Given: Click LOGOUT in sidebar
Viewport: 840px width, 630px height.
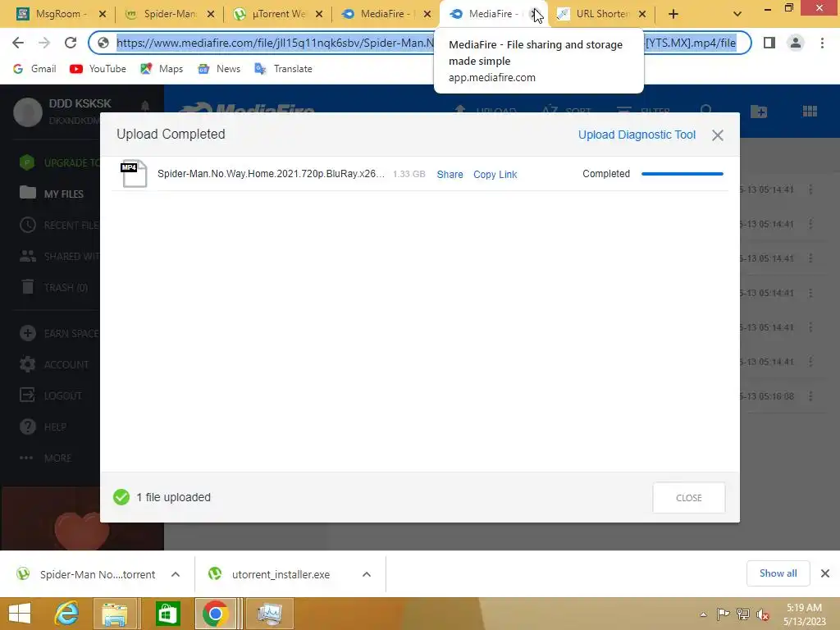Looking at the screenshot, I should click(51, 395).
